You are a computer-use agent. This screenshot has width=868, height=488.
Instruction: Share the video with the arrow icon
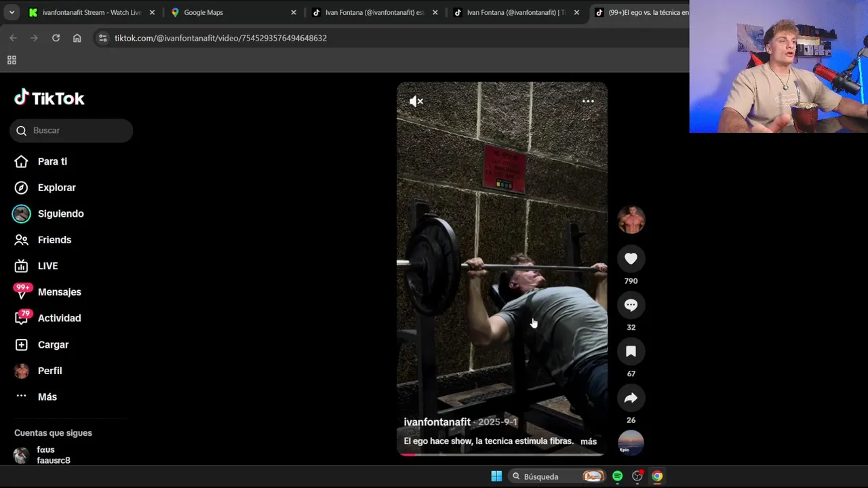631,398
